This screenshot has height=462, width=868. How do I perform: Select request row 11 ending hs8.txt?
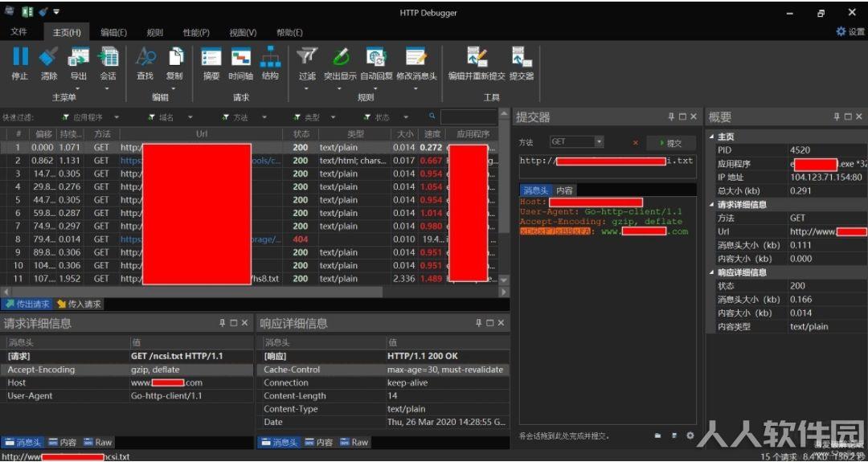click(x=249, y=279)
